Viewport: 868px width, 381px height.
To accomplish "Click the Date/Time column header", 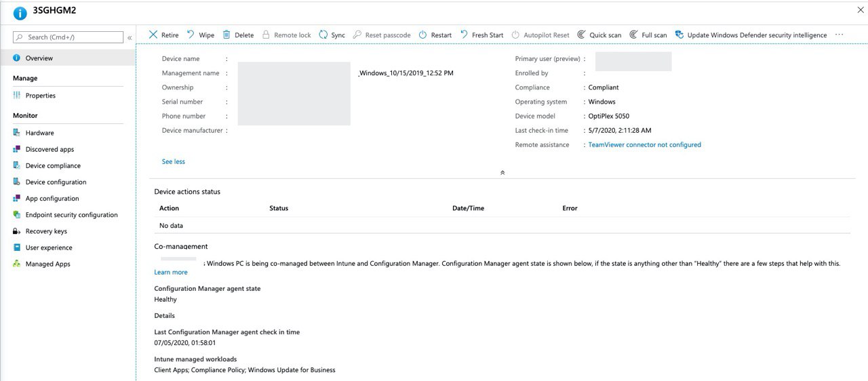I will point(469,208).
